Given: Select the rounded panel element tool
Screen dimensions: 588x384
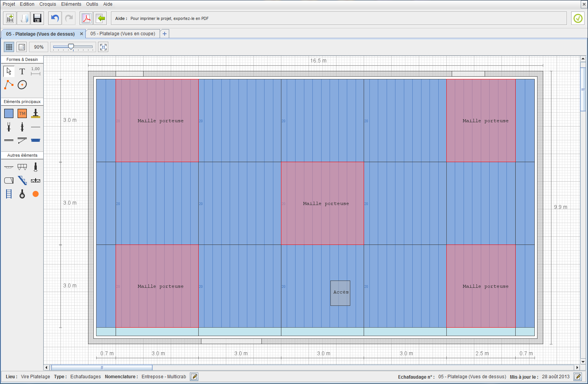Looking at the screenshot, I should [x=9, y=181].
